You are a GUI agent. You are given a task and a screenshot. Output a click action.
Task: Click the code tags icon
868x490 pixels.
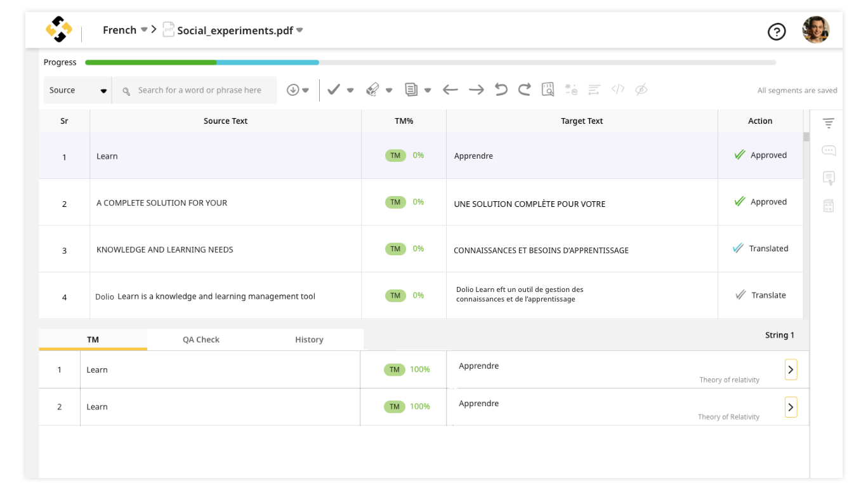coord(618,89)
